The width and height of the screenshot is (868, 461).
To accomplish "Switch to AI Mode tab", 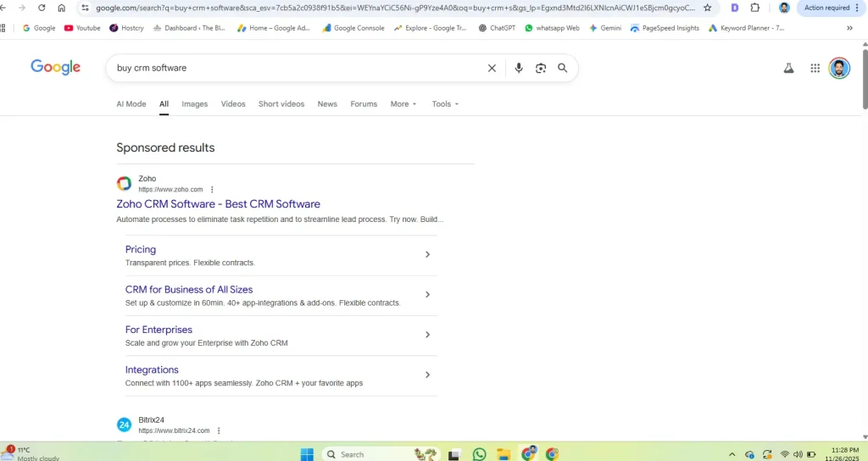I will 131,104.
